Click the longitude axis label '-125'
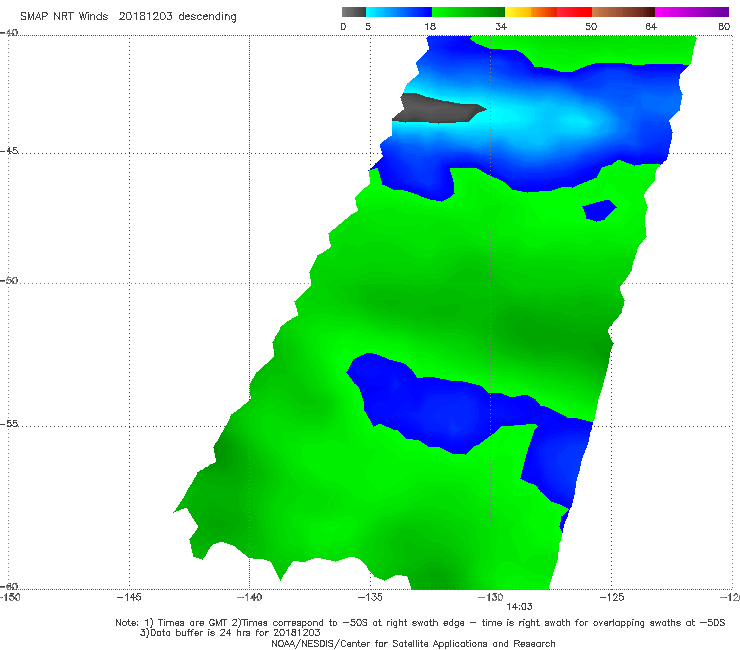The image size is (740, 650). pyautogui.click(x=612, y=598)
